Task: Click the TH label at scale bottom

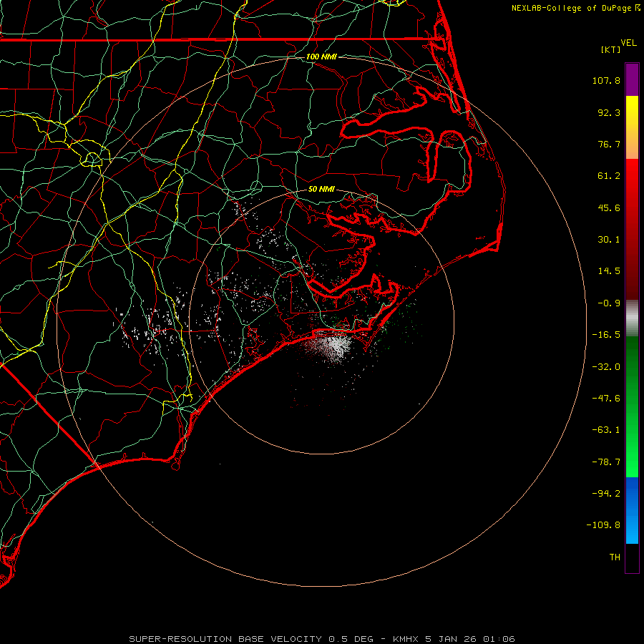Action: coord(615,557)
